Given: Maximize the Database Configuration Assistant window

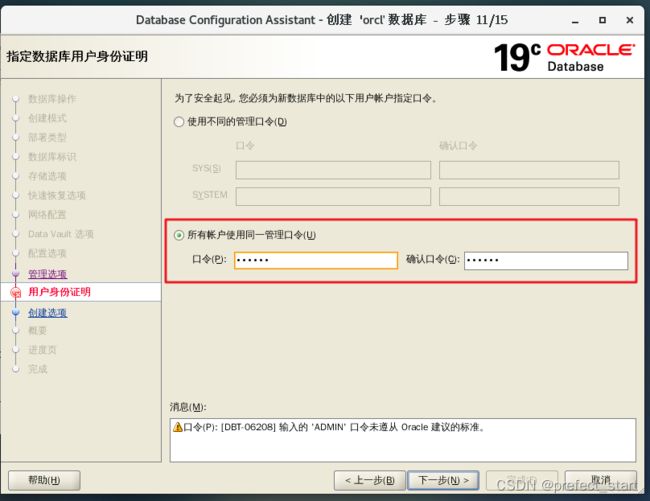Looking at the screenshot, I should 602,20.
